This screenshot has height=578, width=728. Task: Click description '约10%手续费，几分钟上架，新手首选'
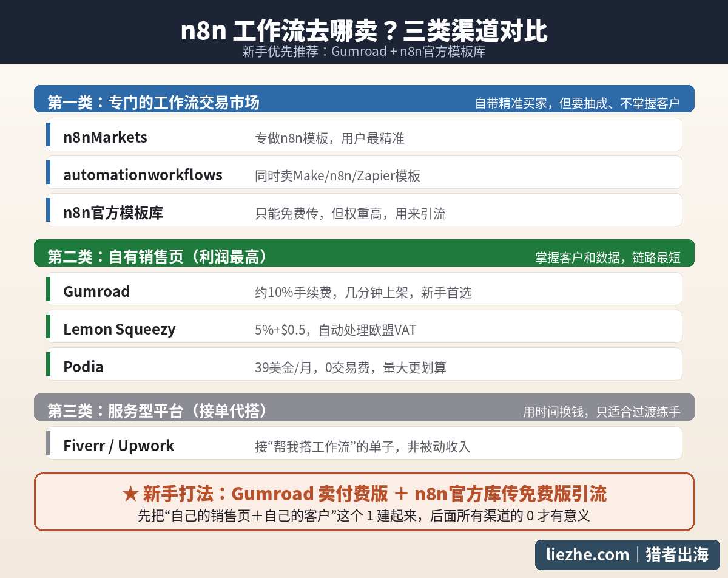coord(363,293)
